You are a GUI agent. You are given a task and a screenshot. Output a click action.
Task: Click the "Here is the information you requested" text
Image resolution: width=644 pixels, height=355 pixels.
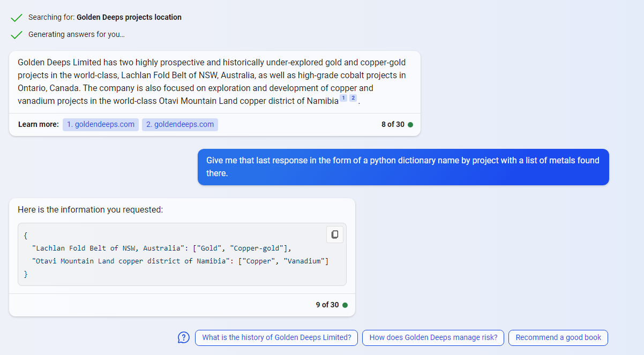[x=90, y=210]
